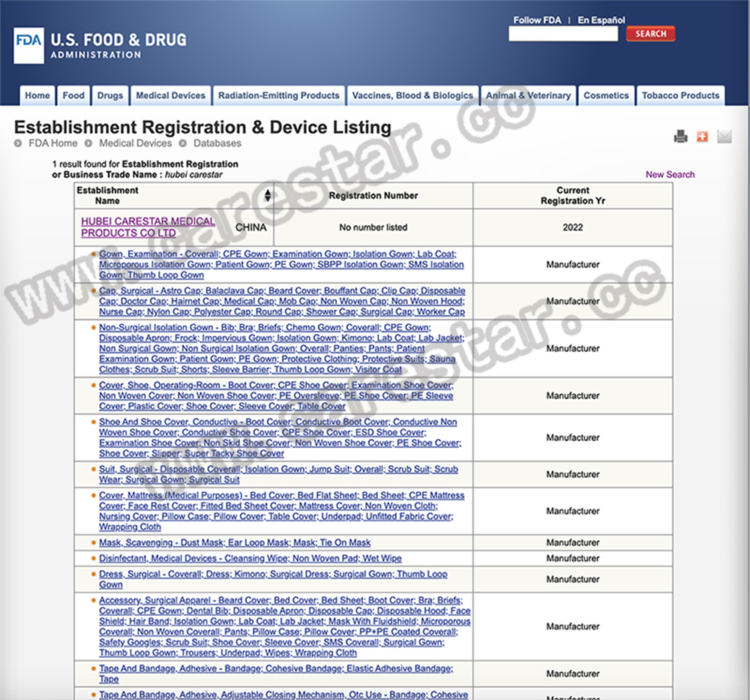The height and width of the screenshot is (700, 750).
Task: Go to Databases breadcrumb
Action: point(217,143)
